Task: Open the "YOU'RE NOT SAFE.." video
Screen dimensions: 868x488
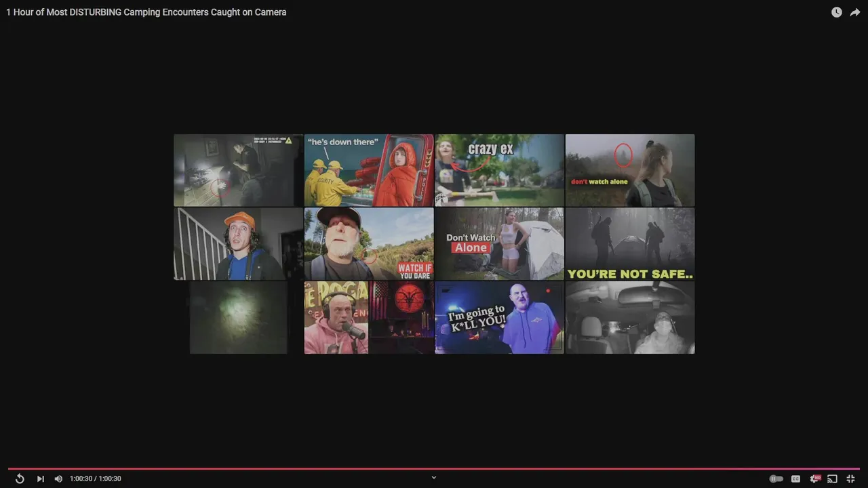Action: coord(630,244)
